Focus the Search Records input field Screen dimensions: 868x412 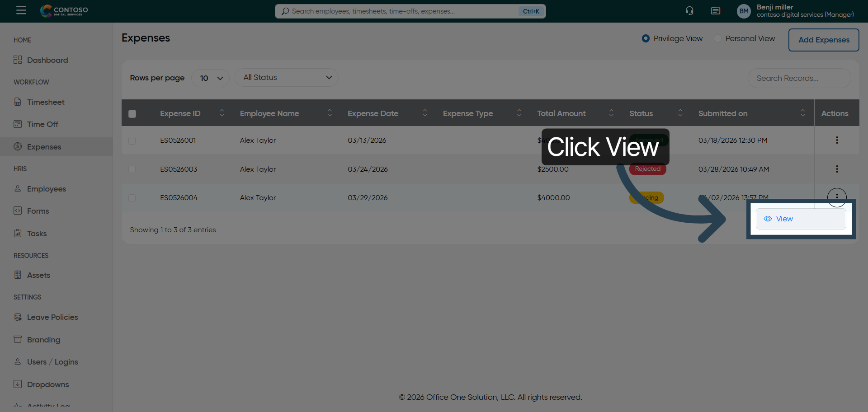(x=799, y=78)
